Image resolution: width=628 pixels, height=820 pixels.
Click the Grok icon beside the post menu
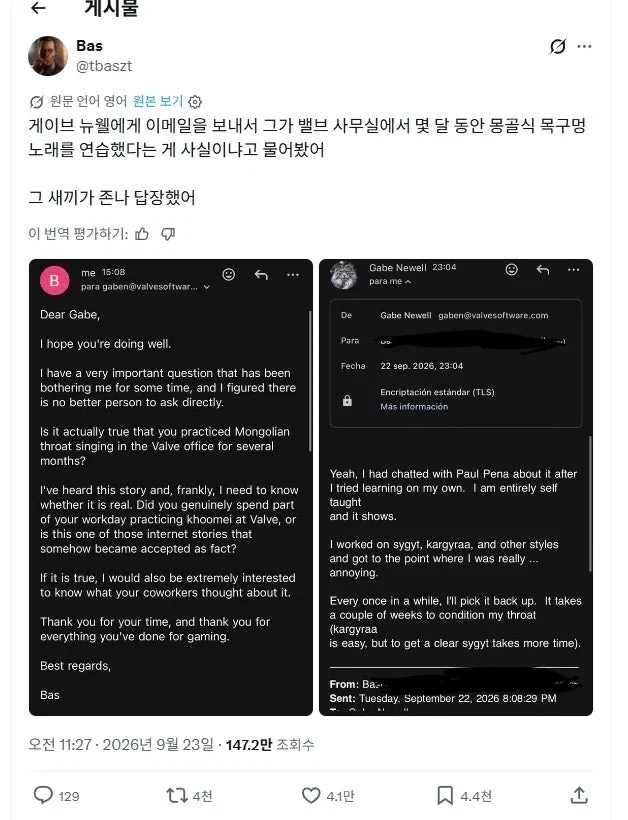[557, 47]
